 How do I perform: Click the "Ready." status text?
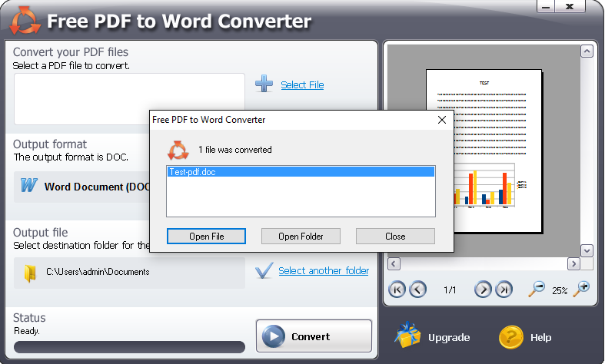click(x=27, y=331)
